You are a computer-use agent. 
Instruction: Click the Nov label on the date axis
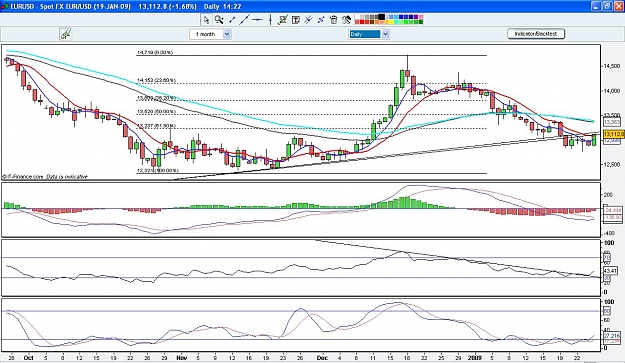pos(181,358)
